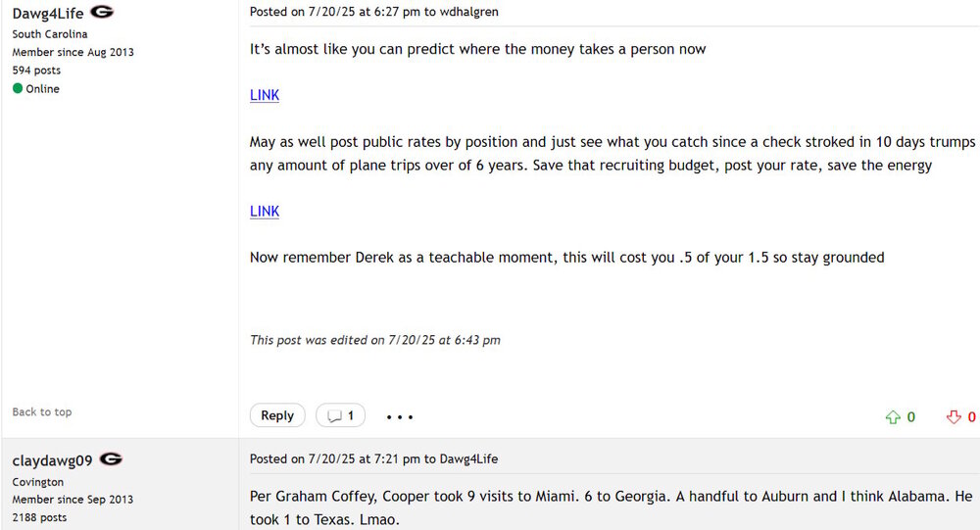This screenshot has width=980, height=530.
Task: Click the Georgia logo beside claydawg09
Action: (111, 459)
